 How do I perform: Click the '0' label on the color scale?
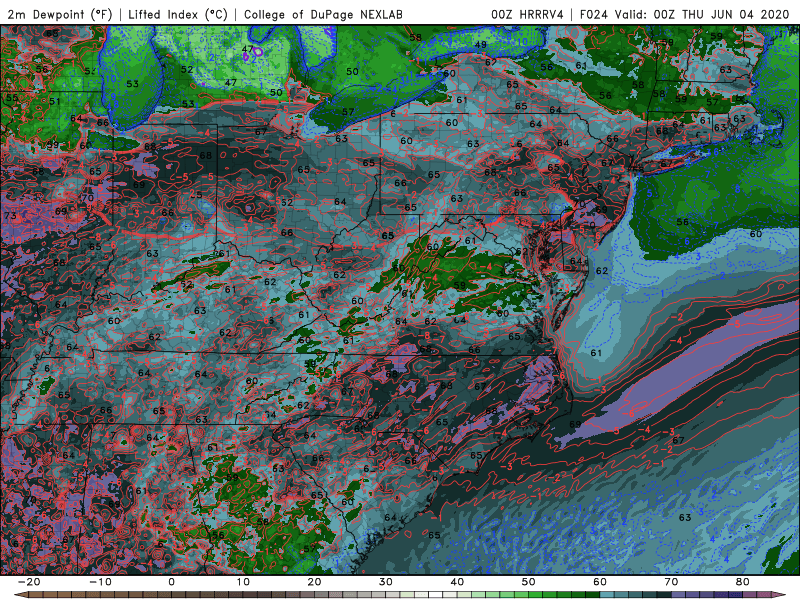click(171, 582)
